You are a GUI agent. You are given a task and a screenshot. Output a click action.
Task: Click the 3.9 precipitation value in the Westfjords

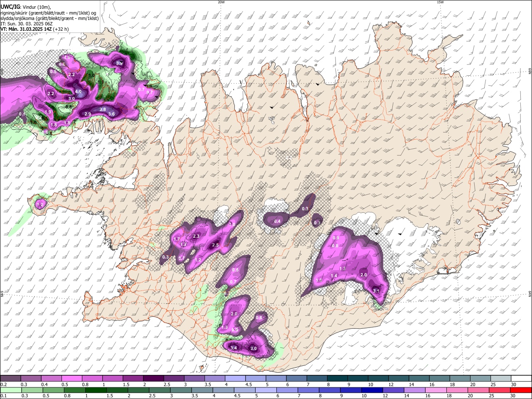119,63
